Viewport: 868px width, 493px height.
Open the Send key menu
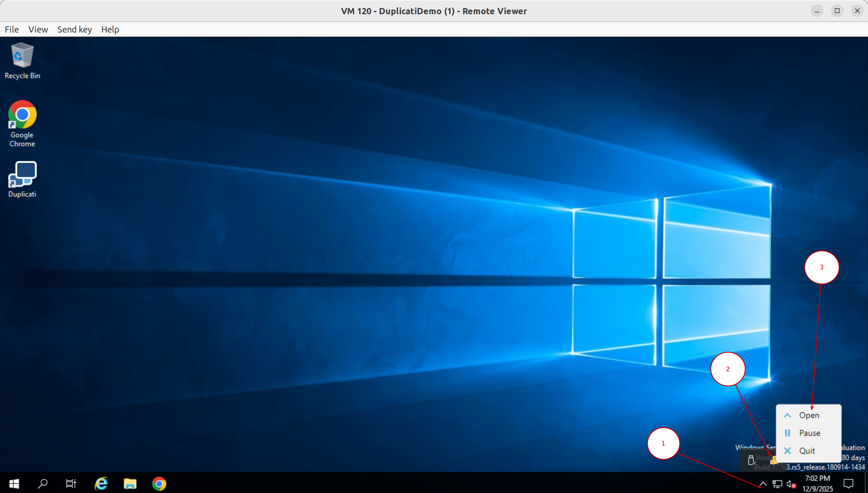pos(75,29)
